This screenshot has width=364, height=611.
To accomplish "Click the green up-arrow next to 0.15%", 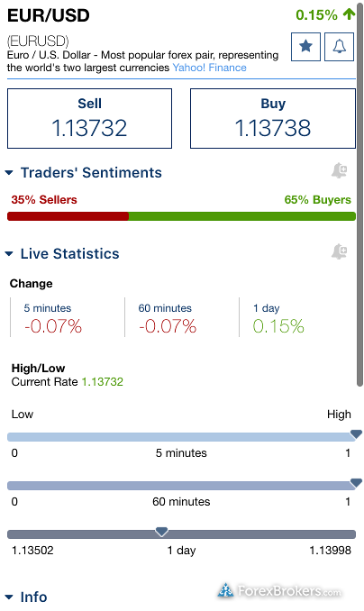I will pyautogui.click(x=349, y=14).
